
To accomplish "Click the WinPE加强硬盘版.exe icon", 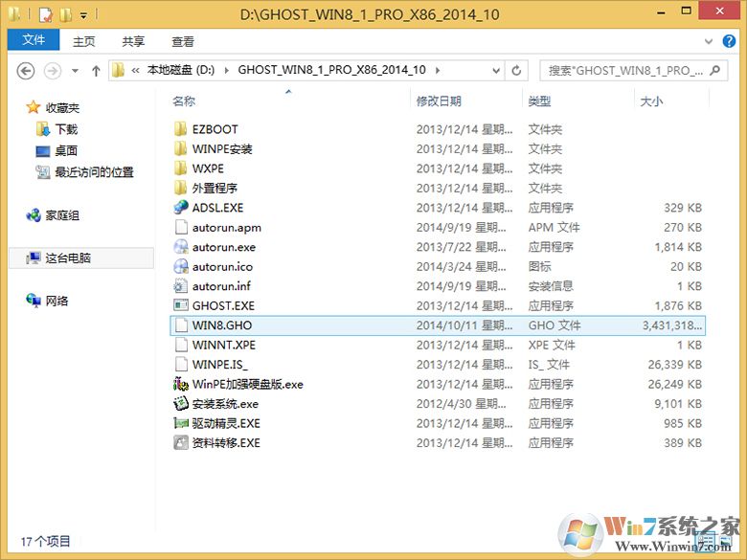I will coord(181,384).
